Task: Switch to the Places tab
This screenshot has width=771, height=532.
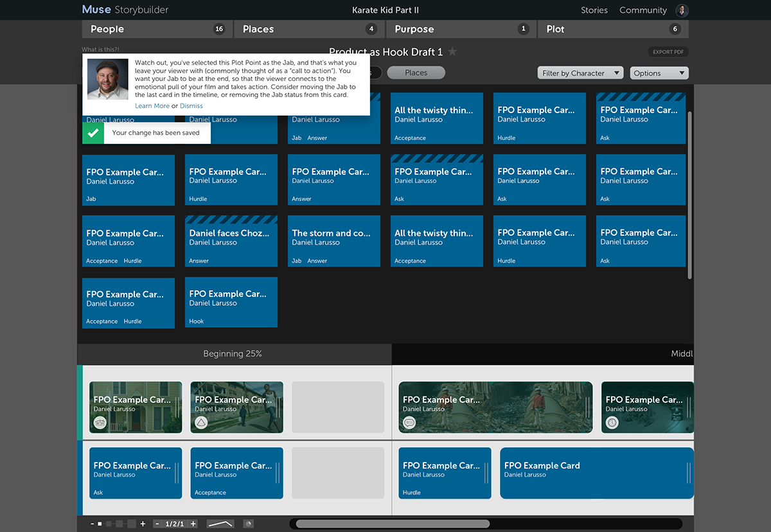Action: tap(308, 29)
